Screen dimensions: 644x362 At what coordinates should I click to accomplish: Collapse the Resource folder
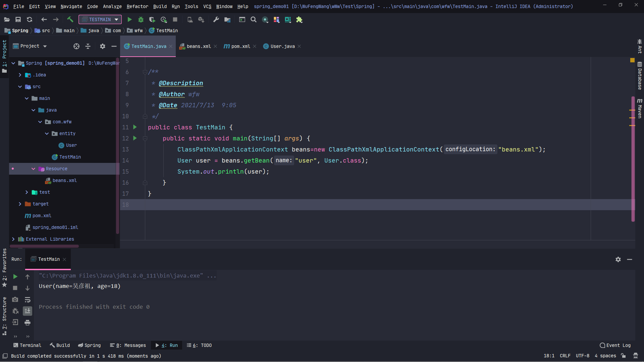33,169
